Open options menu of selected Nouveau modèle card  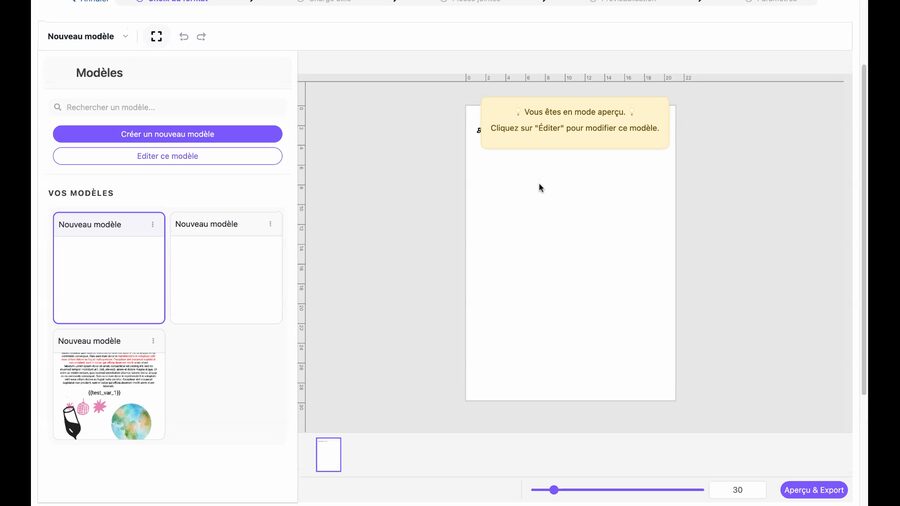click(153, 224)
